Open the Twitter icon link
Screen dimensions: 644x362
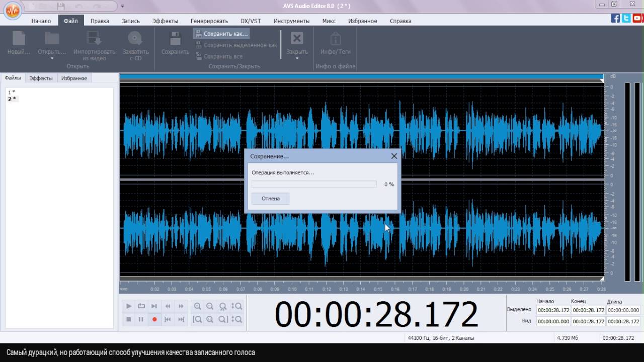[626, 18]
